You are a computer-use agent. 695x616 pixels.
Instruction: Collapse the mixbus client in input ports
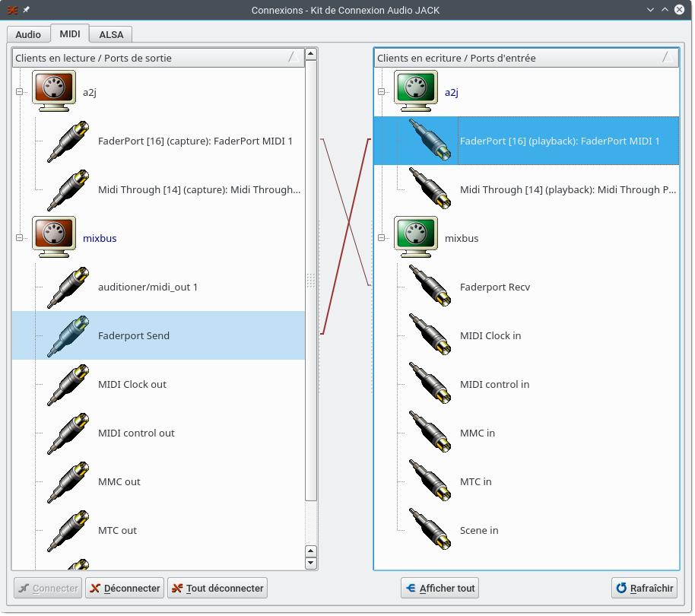(x=381, y=238)
